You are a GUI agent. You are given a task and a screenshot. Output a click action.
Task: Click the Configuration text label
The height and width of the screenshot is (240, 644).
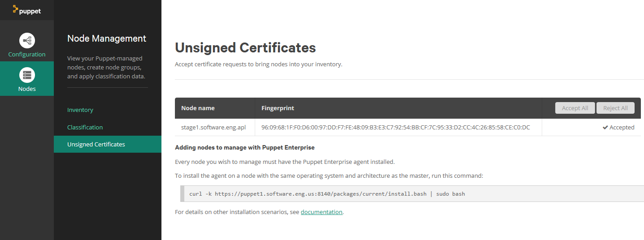[27, 54]
